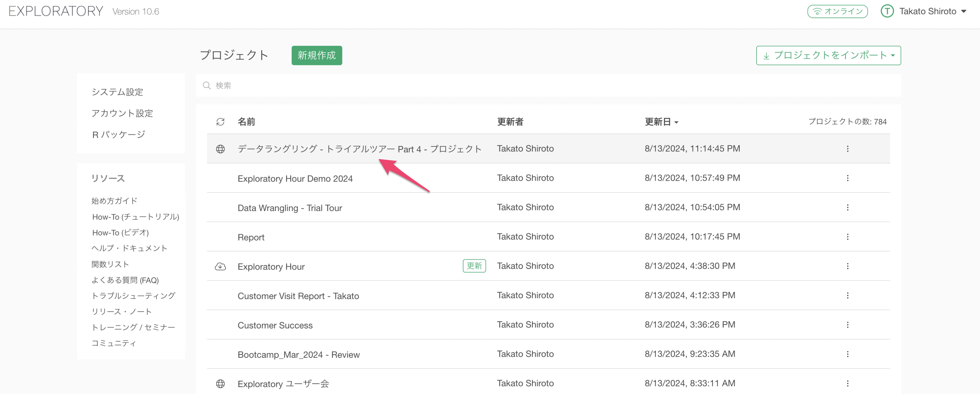This screenshot has width=980, height=394.
Task: Open the 始め方ガイド link
Action: 114,201
